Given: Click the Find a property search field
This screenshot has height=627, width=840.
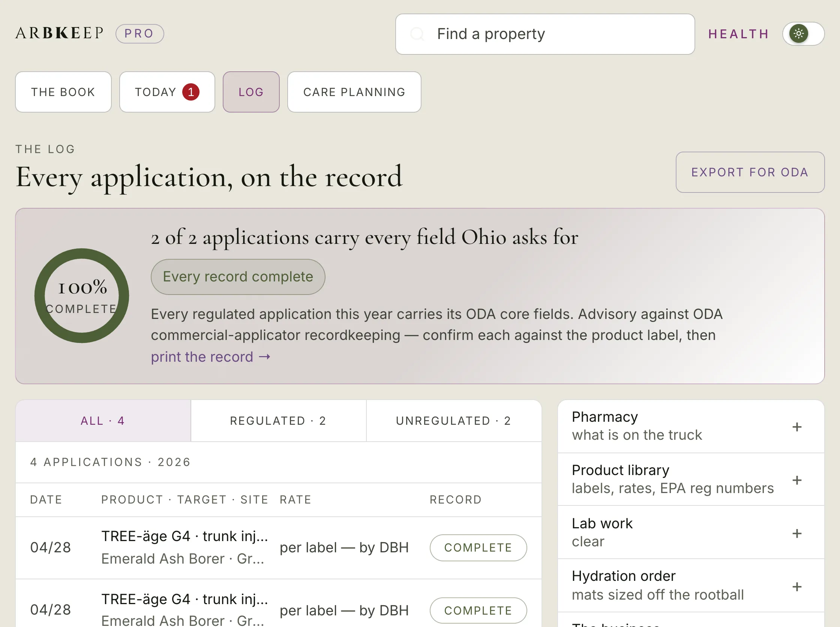Looking at the screenshot, I should tap(544, 34).
